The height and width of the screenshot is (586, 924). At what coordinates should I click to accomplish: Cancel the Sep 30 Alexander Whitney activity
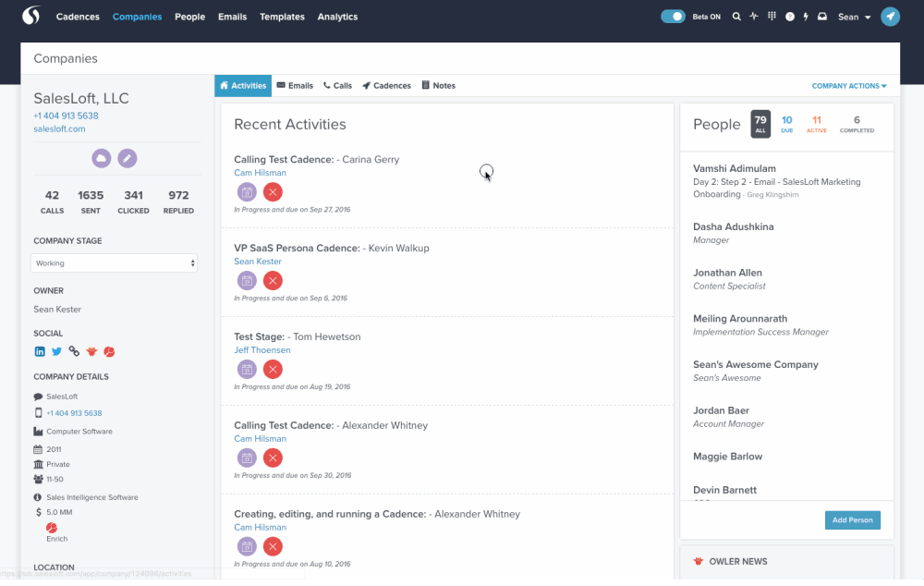(273, 458)
